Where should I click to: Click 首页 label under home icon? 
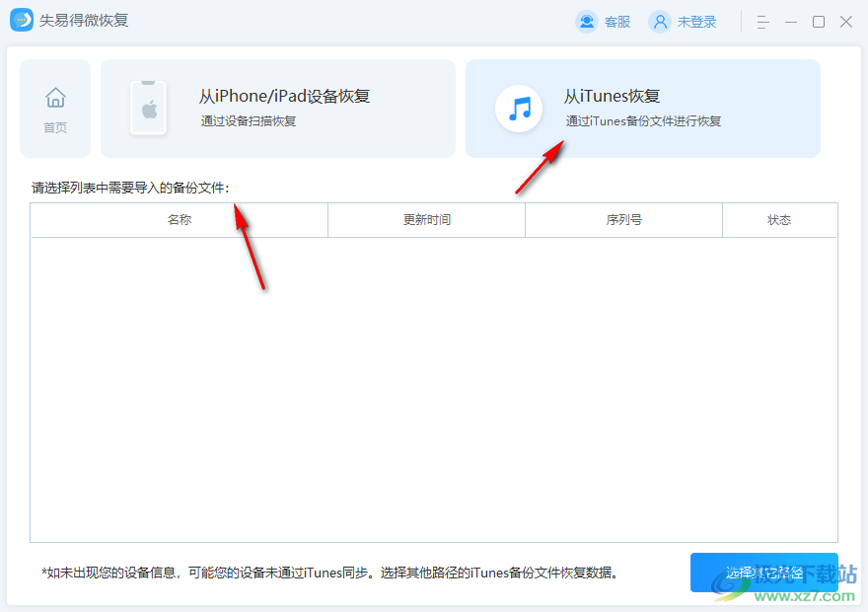(x=55, y=128)
